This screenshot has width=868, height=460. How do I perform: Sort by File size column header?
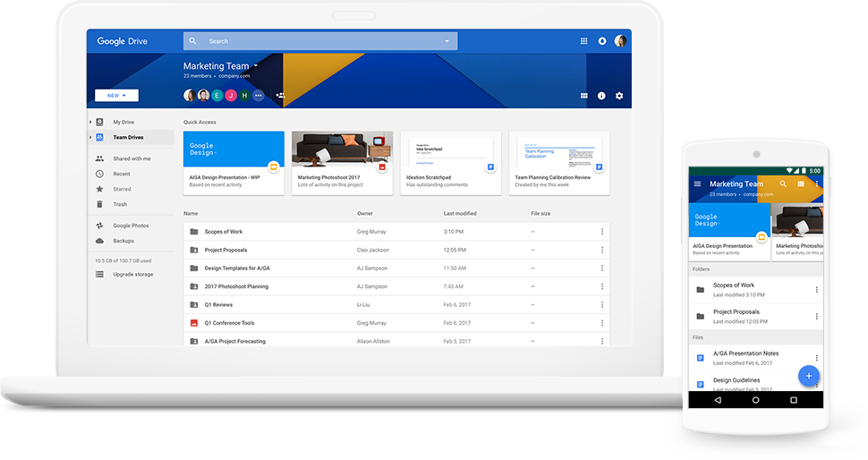(x=540, y=213)
